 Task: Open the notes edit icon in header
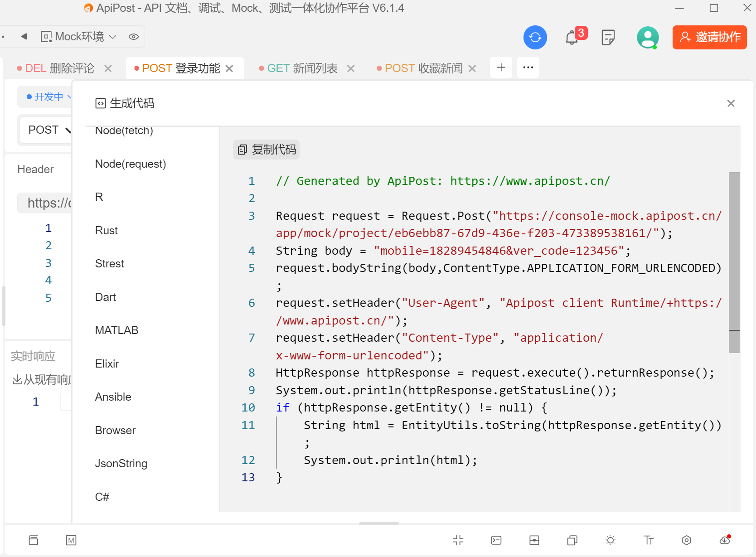click(608, 37)
